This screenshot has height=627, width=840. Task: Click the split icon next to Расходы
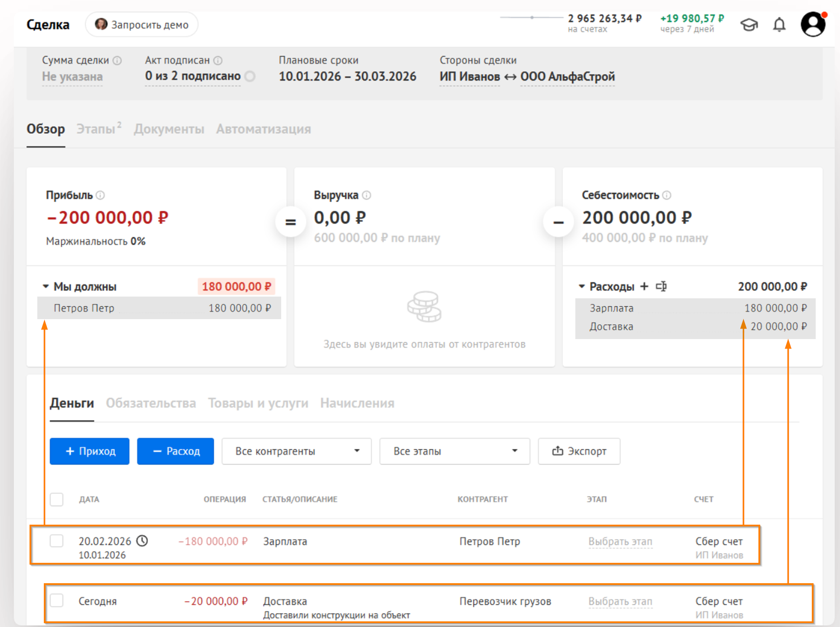661,286
